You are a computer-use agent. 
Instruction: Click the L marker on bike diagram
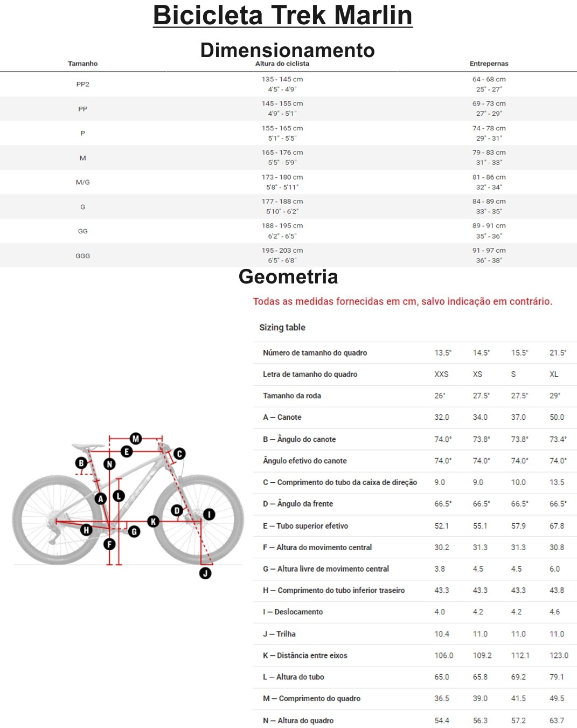tap(119, 496)
